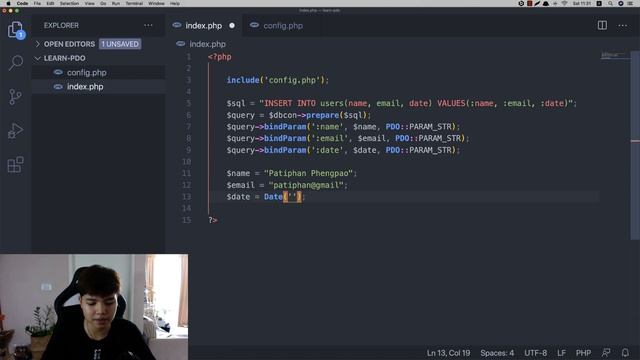This screenshot has width=640, height=360.
Task: Select index.php in the explorer tree
Action: (x=99, y=87)
